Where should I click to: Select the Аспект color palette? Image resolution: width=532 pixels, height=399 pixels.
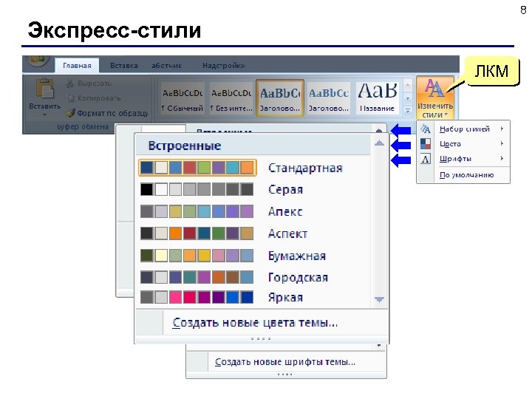(x=197, y=233)
